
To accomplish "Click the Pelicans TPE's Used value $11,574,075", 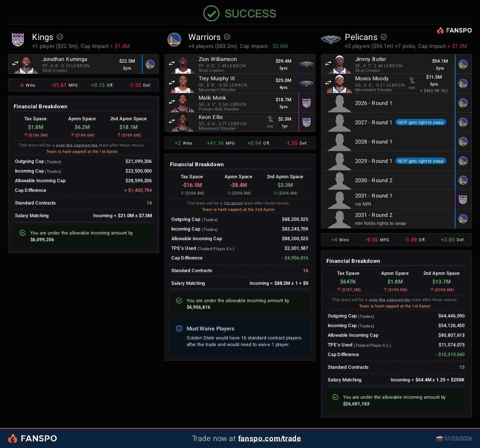I will (x=451, y=345).
